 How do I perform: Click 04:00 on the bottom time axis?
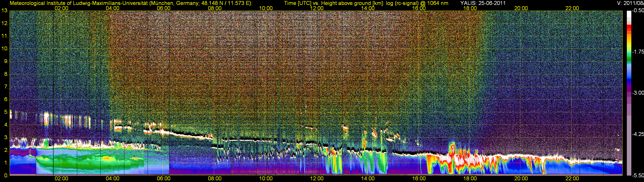point(112,179)
